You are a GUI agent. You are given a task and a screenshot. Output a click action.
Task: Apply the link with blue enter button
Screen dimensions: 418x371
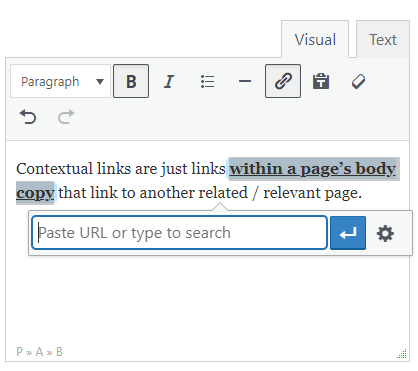348,233
